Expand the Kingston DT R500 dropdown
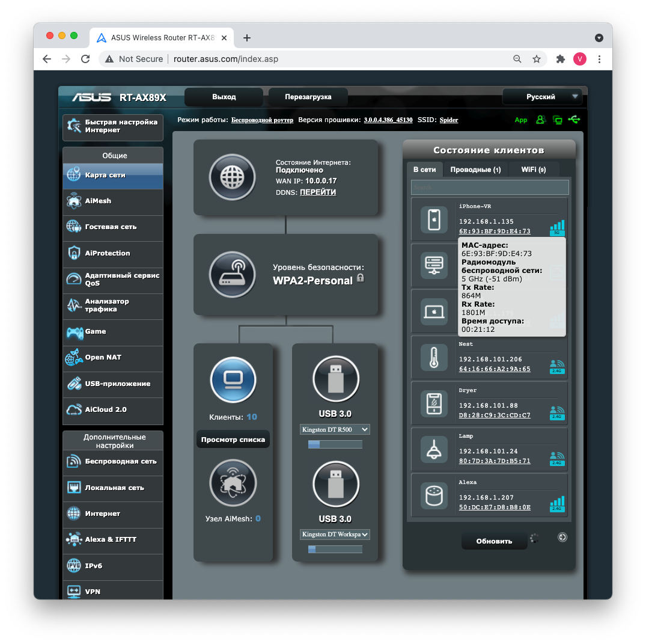The image size is (646, 644). [x=335, y=429]
